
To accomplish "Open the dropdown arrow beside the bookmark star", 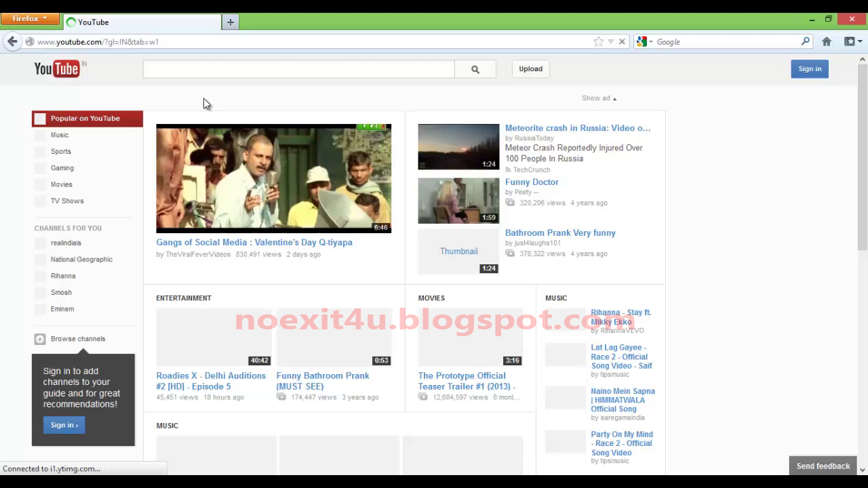I will pos(610,41).
